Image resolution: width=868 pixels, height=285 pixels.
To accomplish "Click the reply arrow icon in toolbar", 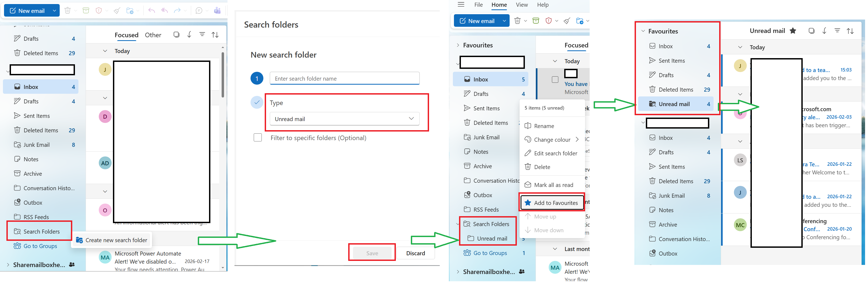I will [152, 10].
